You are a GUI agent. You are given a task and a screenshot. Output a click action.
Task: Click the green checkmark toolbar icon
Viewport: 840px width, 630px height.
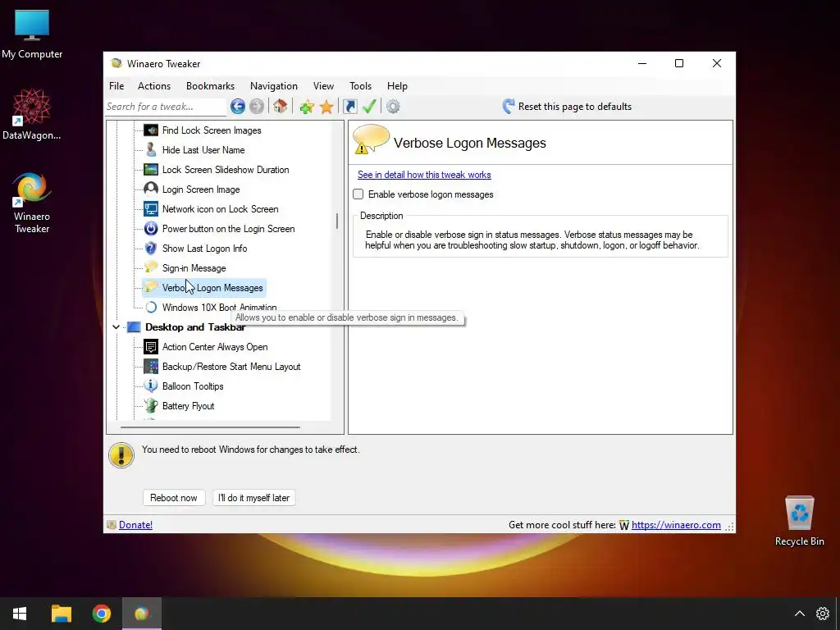[369, 106]
